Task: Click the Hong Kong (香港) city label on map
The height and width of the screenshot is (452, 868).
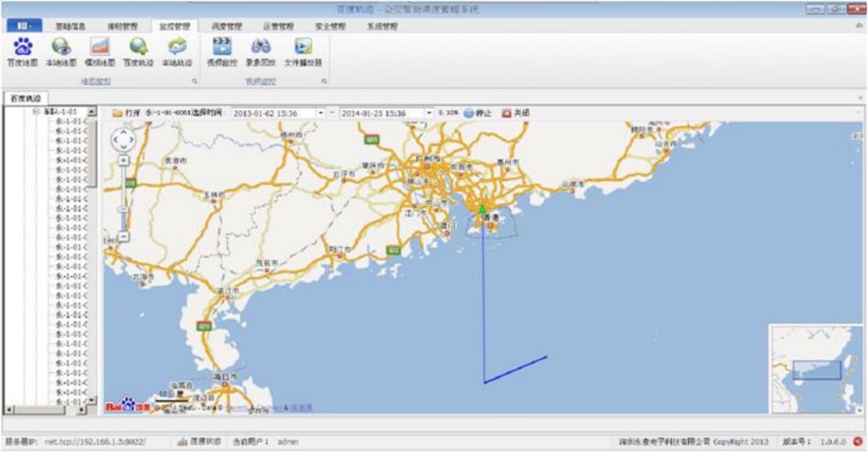Action: tap(491, 218)
